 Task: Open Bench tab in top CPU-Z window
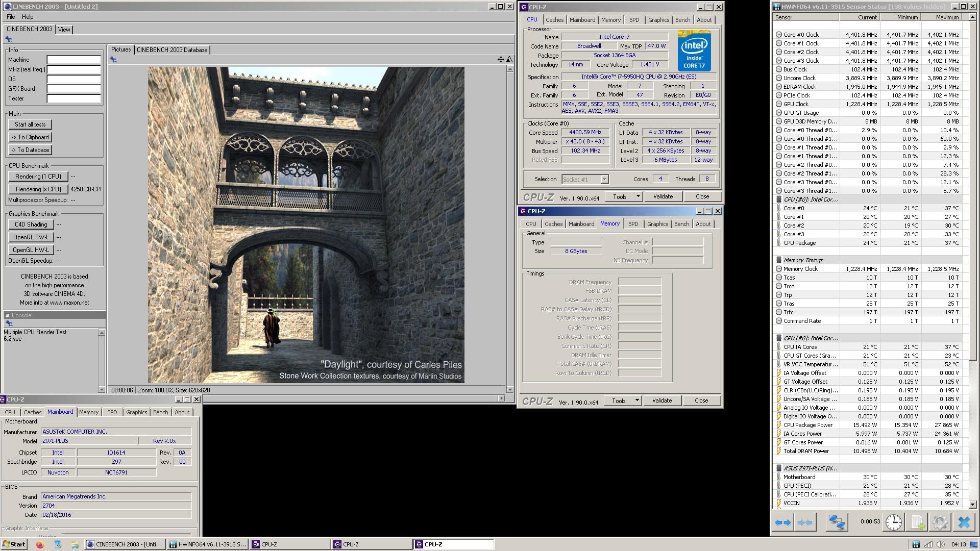click(682, 20)
